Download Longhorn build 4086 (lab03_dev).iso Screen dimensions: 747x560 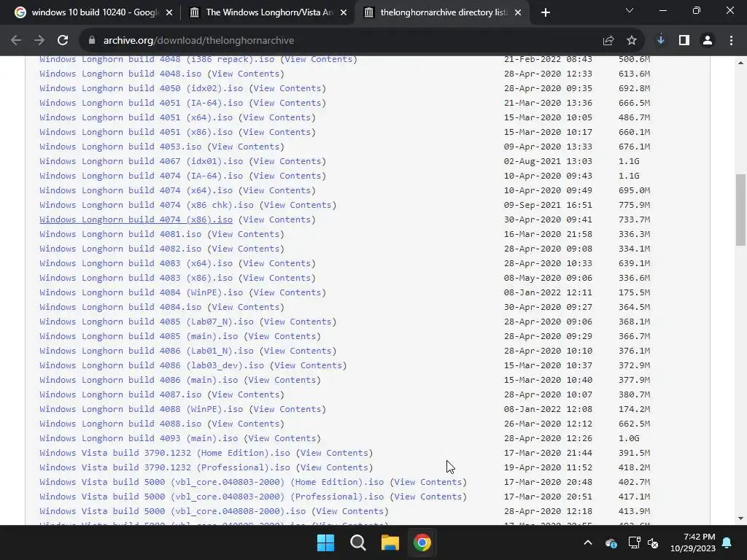[x=152, y=366]
